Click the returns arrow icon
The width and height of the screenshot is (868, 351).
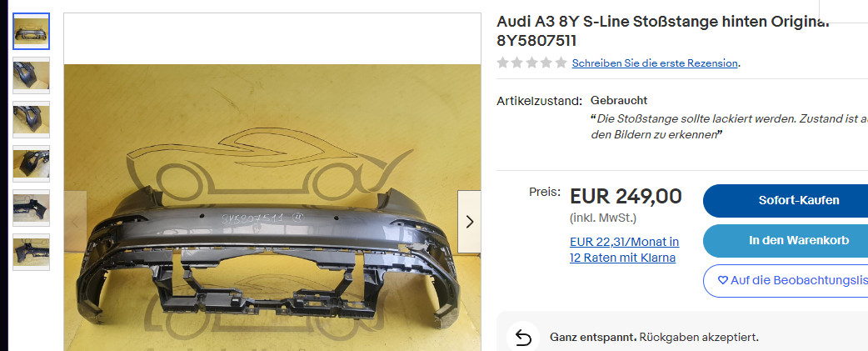coord(522,337)
